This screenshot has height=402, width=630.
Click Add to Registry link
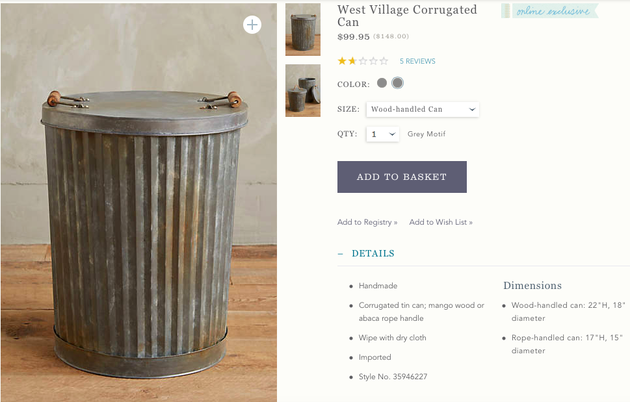pyautogui.click(x=367, y=222)
